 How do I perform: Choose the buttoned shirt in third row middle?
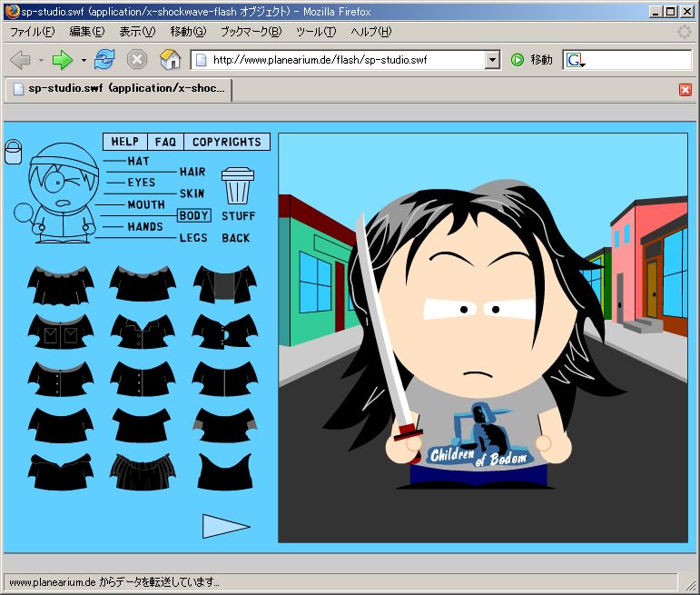click(x=143, y=379)
